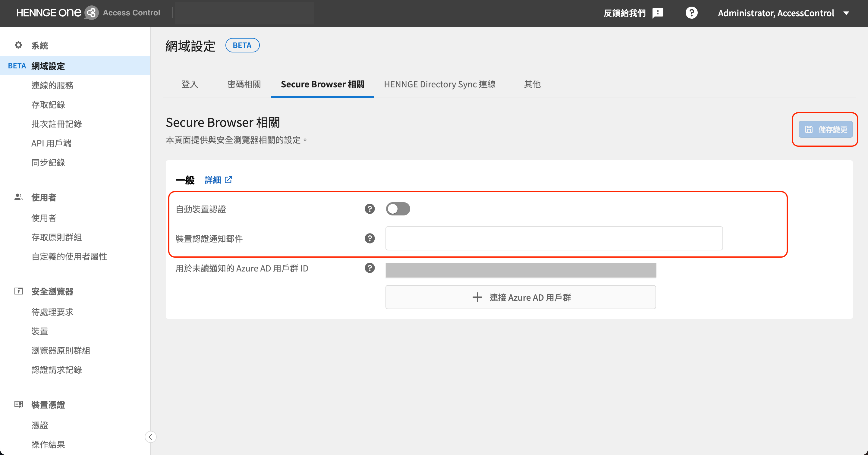The image size is (868, 455).
Task: Click the feedback speech bubble icon
Action: tap(657, 13)
